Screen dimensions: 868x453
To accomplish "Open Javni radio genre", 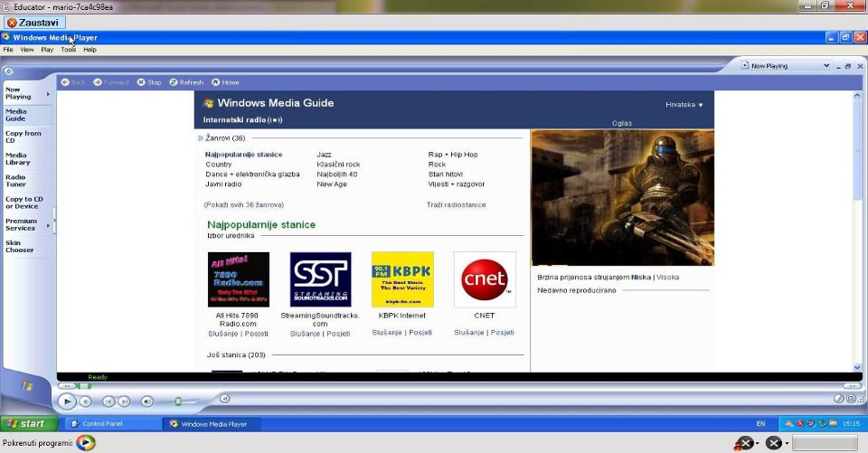I will tap(223, 184).
